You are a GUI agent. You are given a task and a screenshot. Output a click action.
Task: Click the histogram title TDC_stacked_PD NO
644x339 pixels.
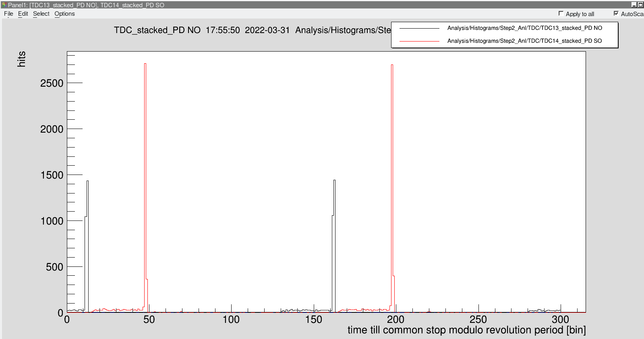tap(157, 30)
